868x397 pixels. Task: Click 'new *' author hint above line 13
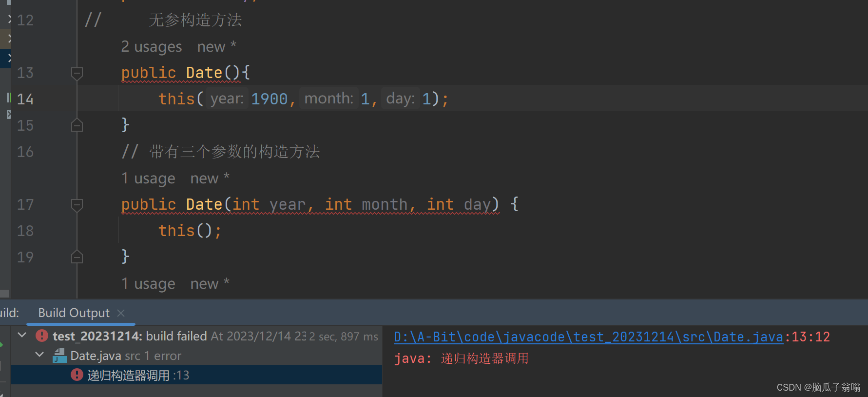(x=217, y=47)
